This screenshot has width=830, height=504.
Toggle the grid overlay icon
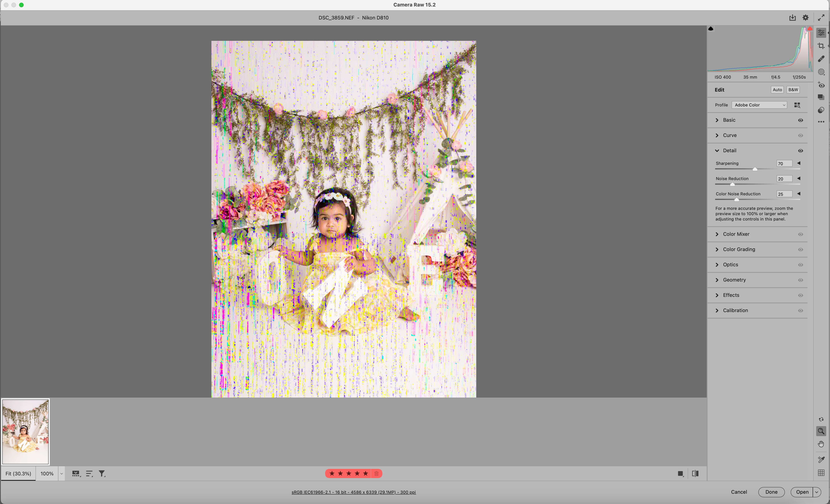point(821,473)
